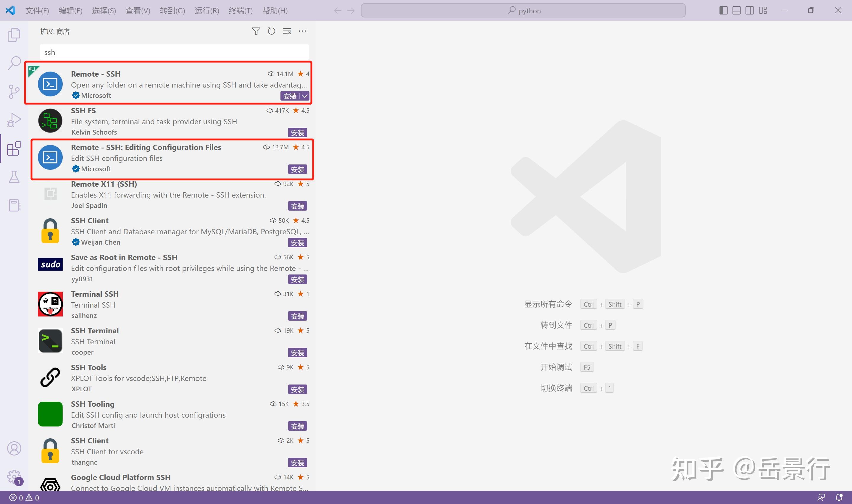Open the notebook icon in activity bar
Screen dimensions: 852x504
(14, 205)
